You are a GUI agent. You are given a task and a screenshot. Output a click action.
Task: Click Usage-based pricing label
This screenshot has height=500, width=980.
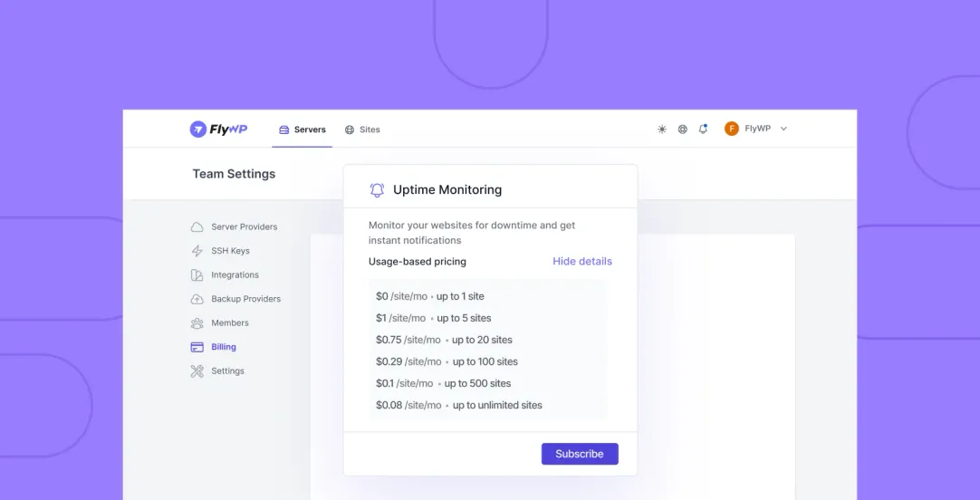(x=417, y=261)
